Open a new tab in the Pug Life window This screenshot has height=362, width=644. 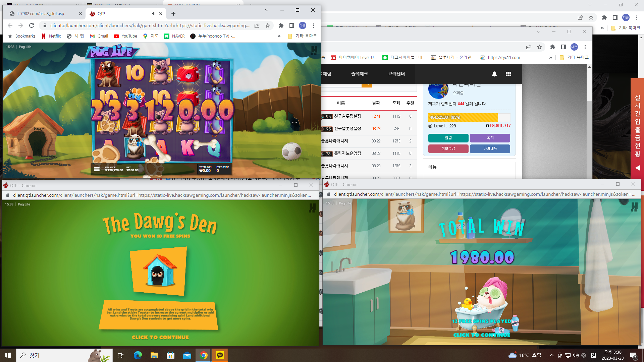tap(173, 14)
